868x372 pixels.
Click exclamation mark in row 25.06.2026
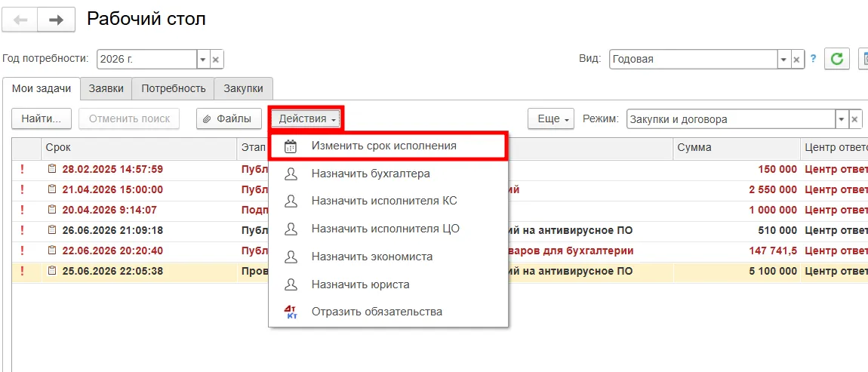[x=22, y=271]
